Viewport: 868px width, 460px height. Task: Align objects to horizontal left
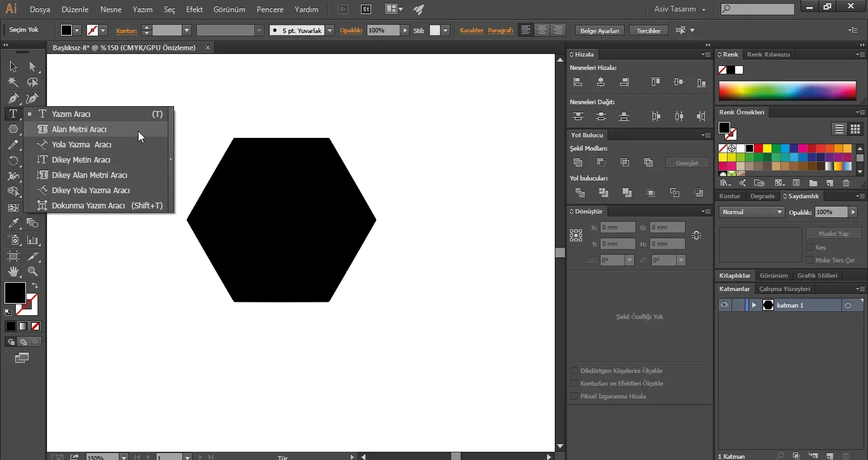tap(578, 82)
